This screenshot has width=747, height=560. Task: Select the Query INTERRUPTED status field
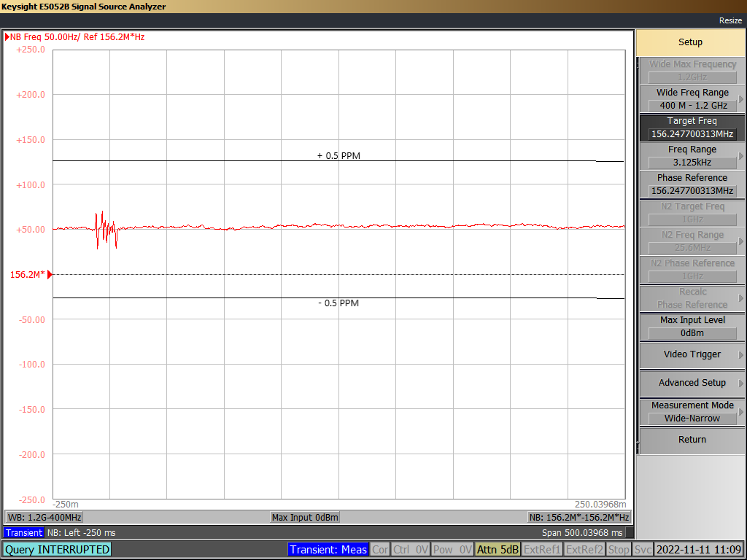56,550
